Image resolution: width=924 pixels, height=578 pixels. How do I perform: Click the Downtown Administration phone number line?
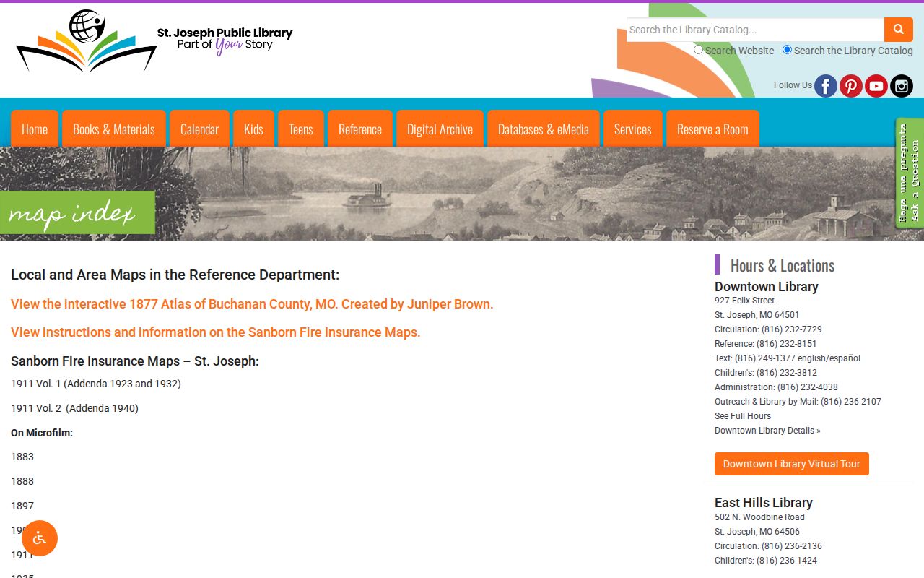coord(776,387)
